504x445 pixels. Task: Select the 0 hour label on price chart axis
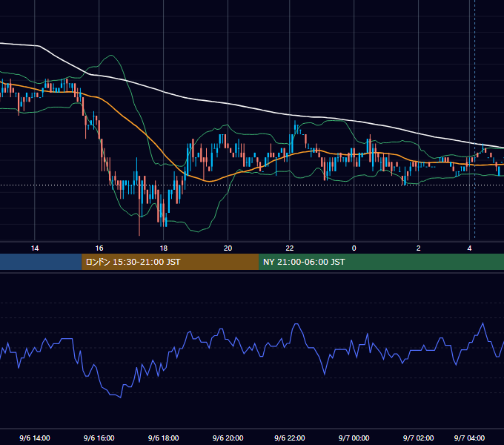(354, 248)
